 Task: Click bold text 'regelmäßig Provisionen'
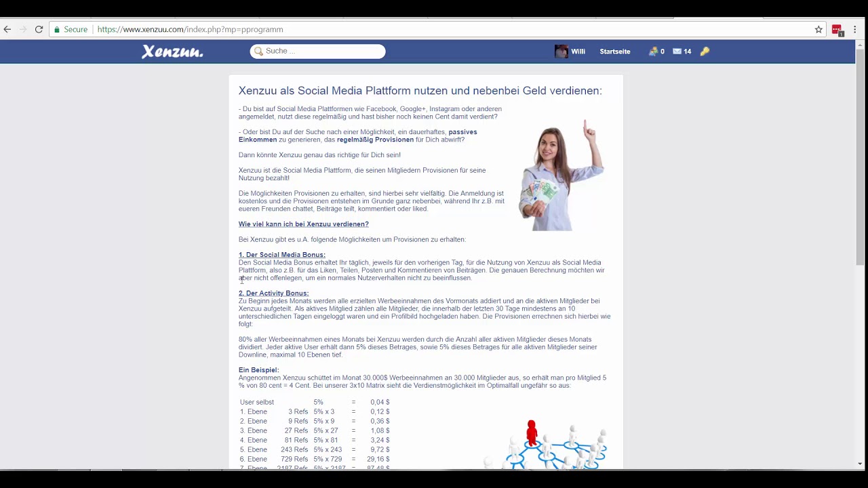[x=375, y=140]
